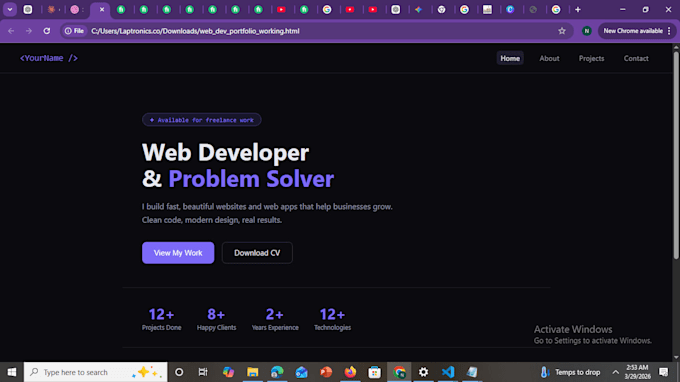
Task: Go back to previous page
Action: 11,31
